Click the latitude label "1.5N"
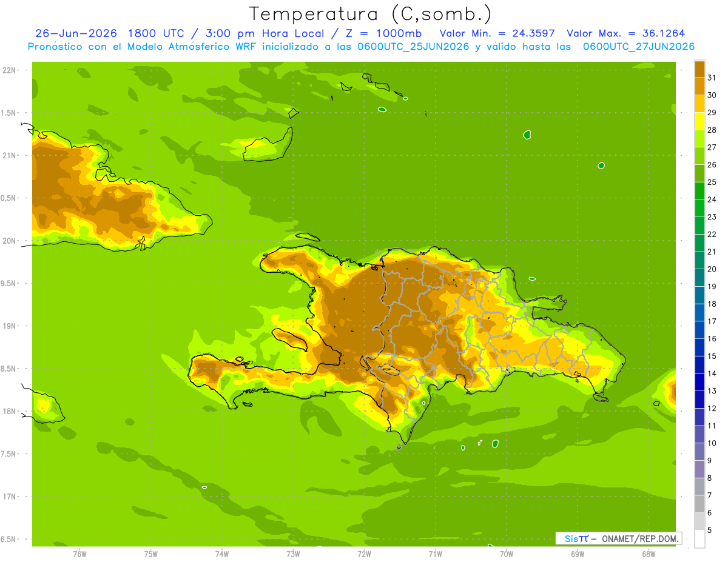The height and width of the screenshot is (562, 728). (x=8, y=113)
